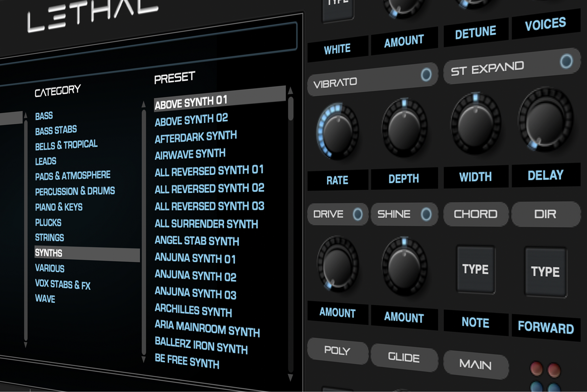This screenshot has height=392, width=587.
Task: Select the Wave category
Action: [45, 299]
